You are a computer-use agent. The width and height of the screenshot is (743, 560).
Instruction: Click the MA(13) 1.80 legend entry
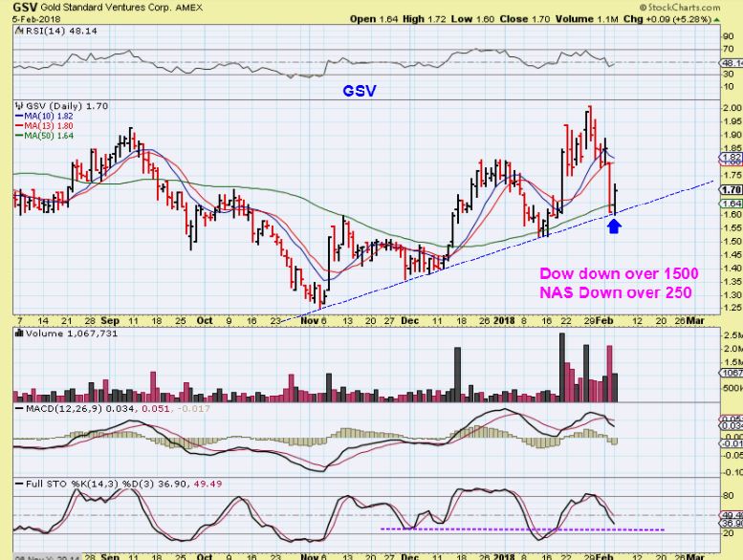[x=45, y=126]
